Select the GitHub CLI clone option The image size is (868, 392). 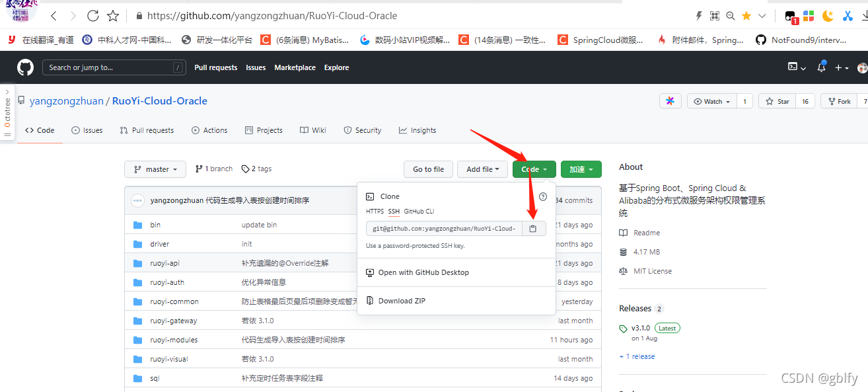point(419,212)
